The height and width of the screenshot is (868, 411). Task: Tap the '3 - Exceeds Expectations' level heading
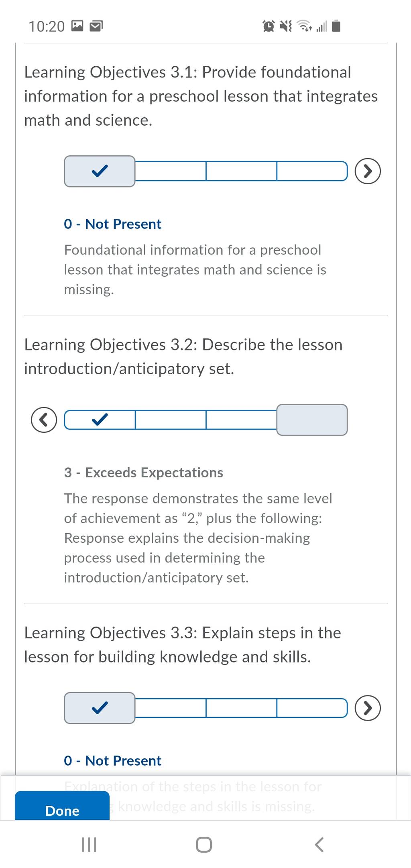[143, 473]
